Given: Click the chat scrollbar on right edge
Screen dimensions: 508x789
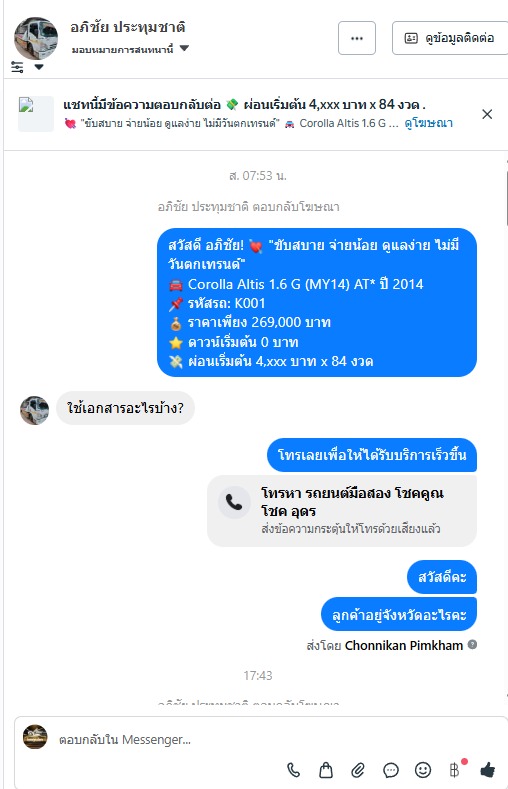Looking at the screenshot, I should (x=506, y=199).
